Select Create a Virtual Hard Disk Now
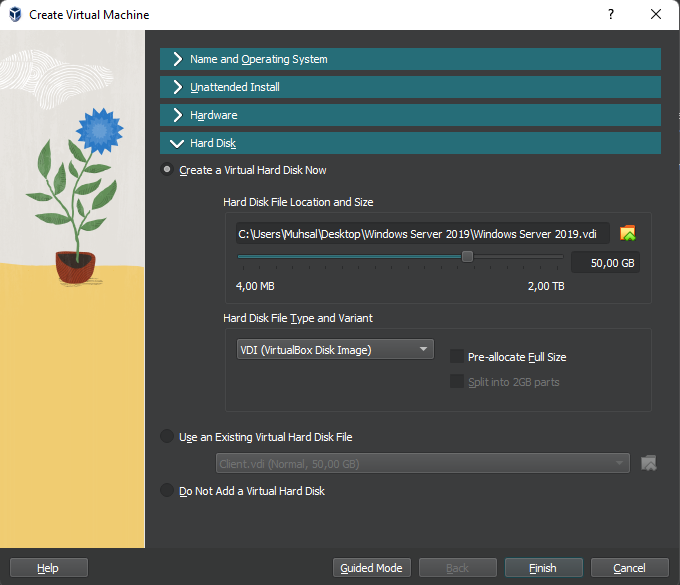This screenshot has width=680, height=585. [167, 170]
